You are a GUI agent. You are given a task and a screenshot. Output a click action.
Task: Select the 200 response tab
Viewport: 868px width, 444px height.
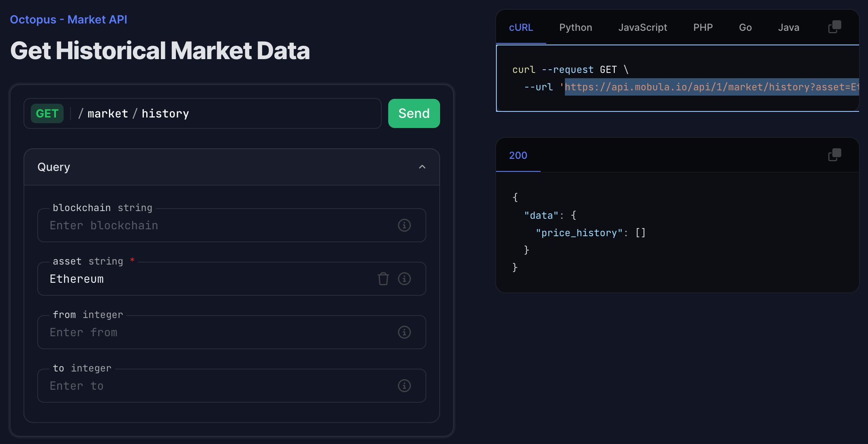518,156
